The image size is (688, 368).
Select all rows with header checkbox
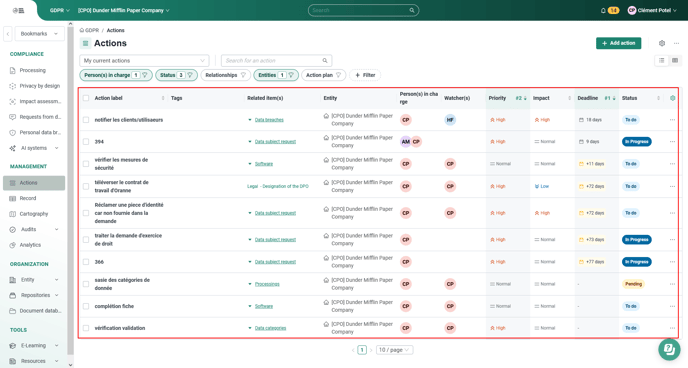86,98
